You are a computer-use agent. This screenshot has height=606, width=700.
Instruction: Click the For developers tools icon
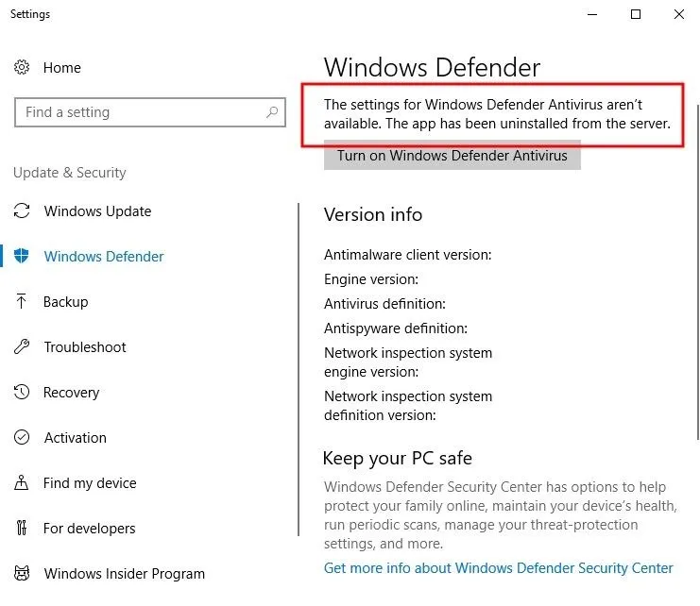tap(22, 528)
